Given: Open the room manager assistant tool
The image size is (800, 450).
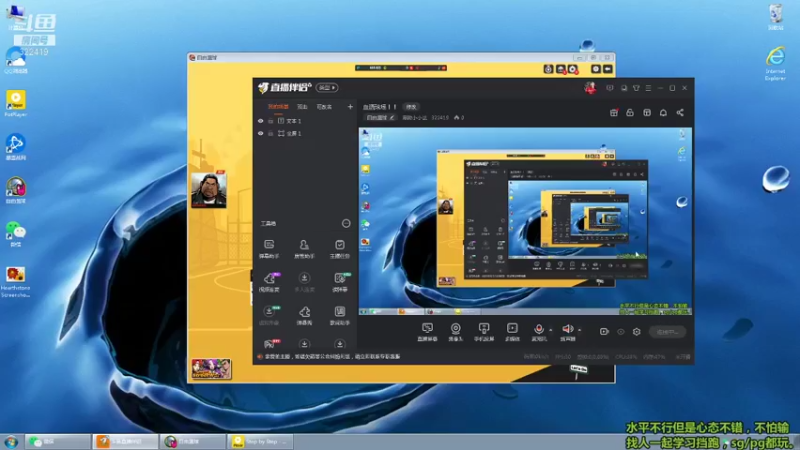Looking at the screenshot, I should 304,248.
